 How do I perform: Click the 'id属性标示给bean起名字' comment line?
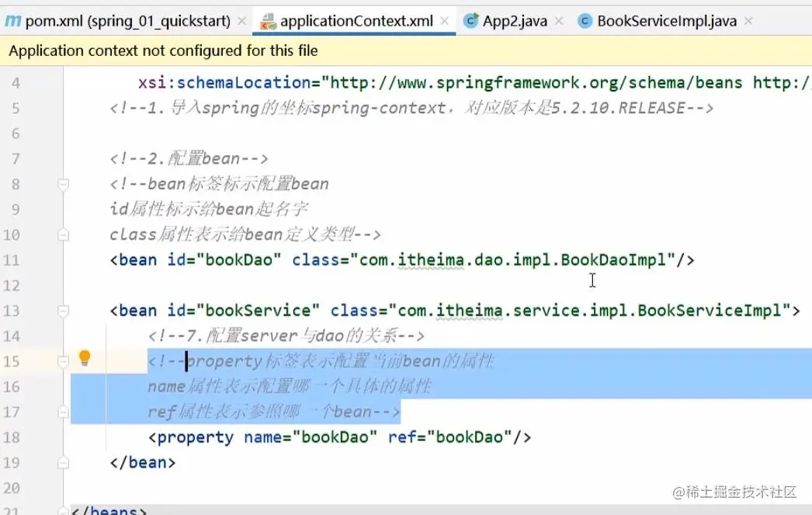209,209
